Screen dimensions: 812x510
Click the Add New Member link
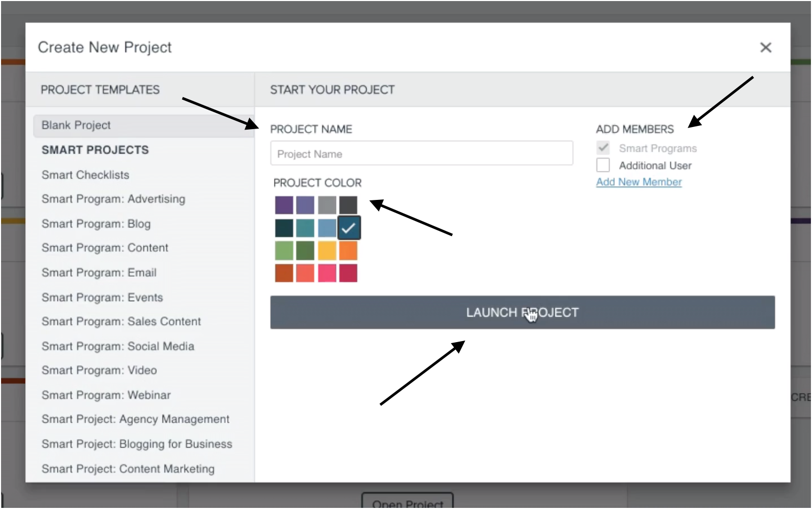point(639,182)
